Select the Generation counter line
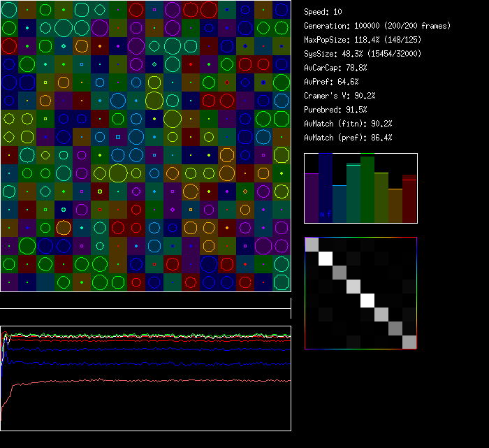Viewport: 489px width, 448px height. pyautogui.click(x=377, y=26)
